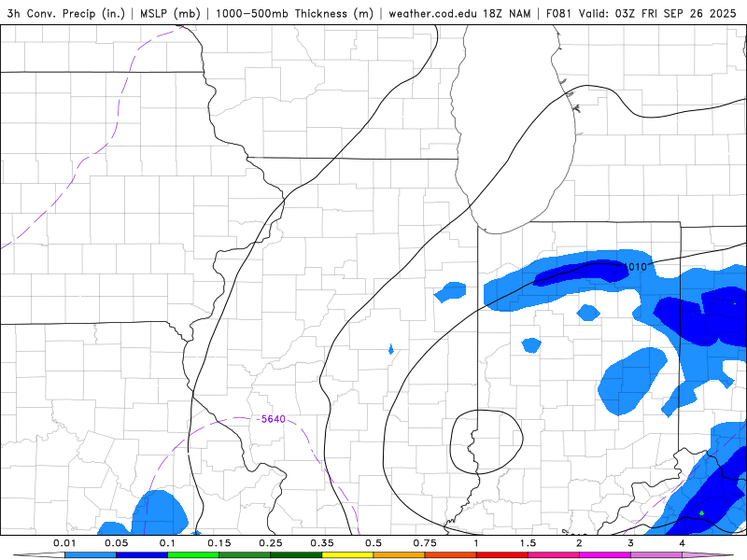
Task: Click the 0.01 legend value
Action: tap(64, 543)
